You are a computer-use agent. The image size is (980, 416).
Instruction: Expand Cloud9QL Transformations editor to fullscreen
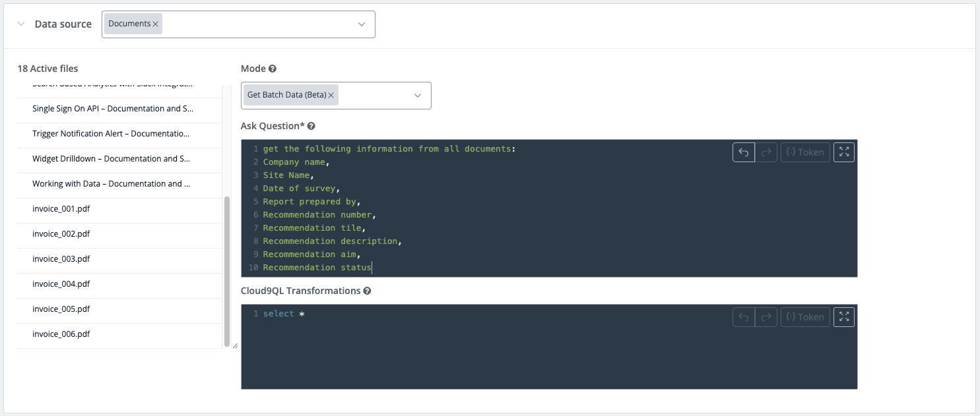point(844,317)
